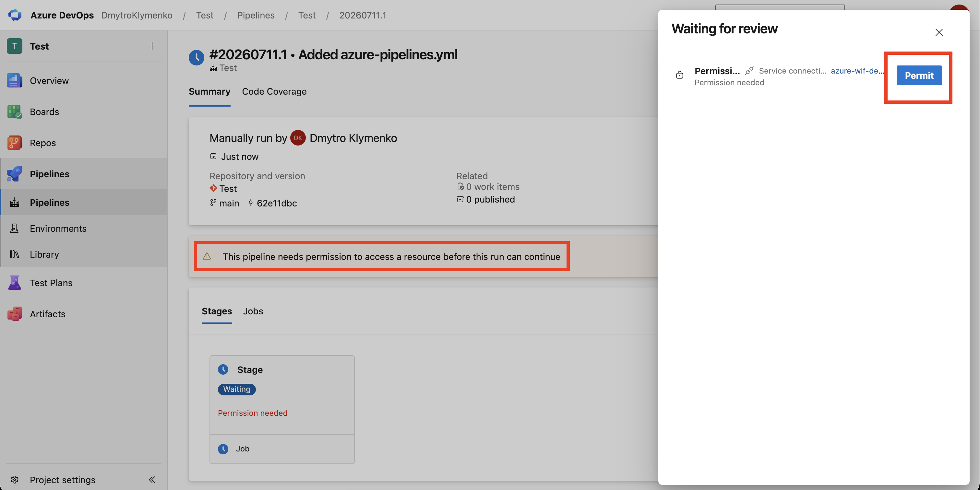This screenshot has width=980, height=490.
Task: Close the Waiting for review panel
Action: 939,32
